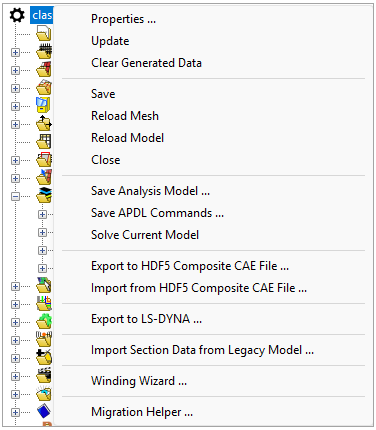Select the folder icon with black plus and yellow disc

[44, 358]
